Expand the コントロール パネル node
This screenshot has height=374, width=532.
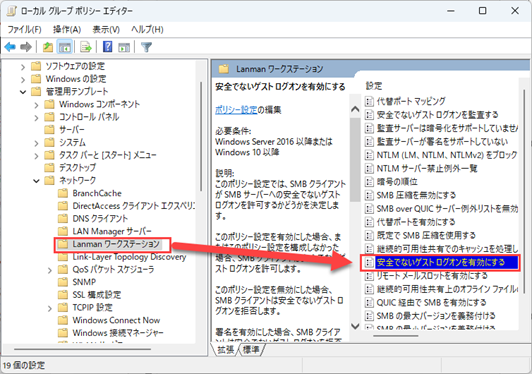point(36,117)
